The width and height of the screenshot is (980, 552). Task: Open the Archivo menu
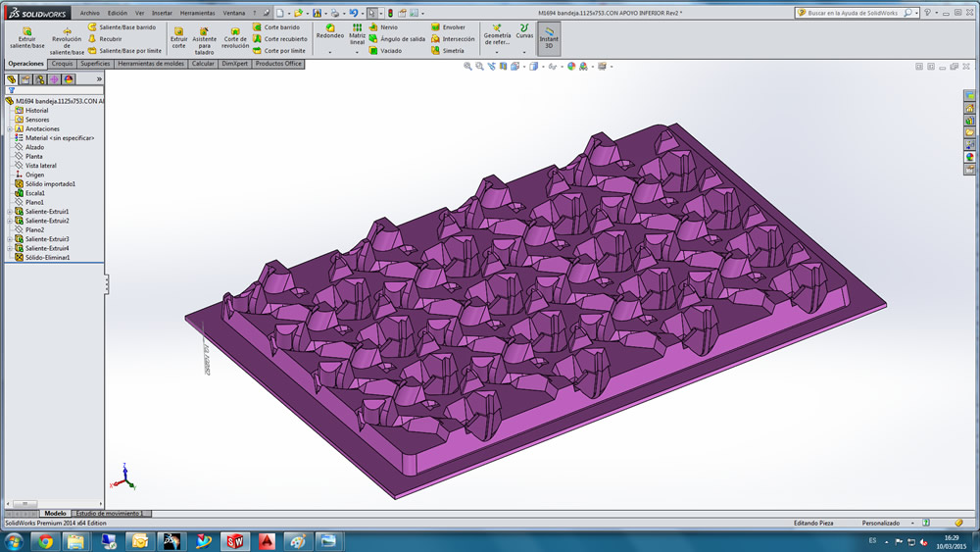(89, 13)
